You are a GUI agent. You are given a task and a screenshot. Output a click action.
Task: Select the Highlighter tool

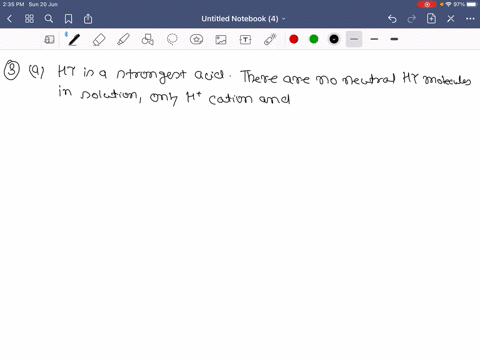(x=123, y=40)
